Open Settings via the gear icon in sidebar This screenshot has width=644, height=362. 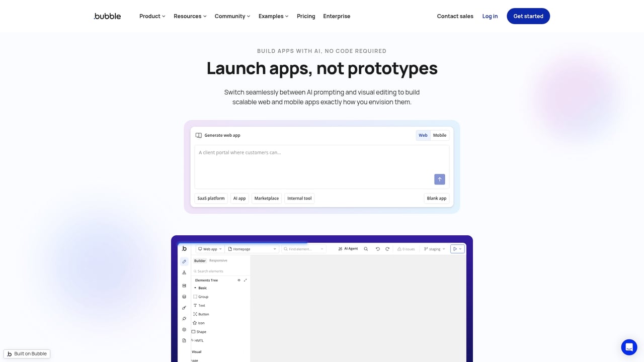tap(184, 330)
